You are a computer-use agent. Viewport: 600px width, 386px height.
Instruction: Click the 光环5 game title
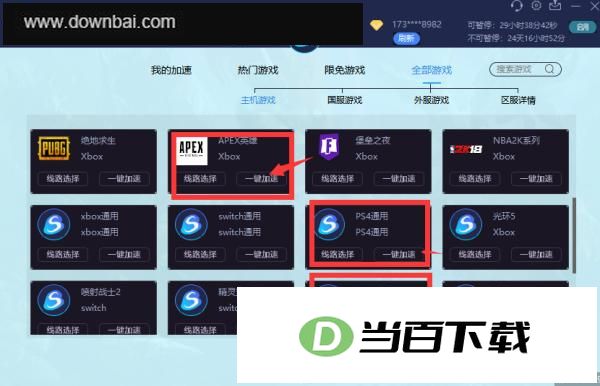tap(504, 216)
